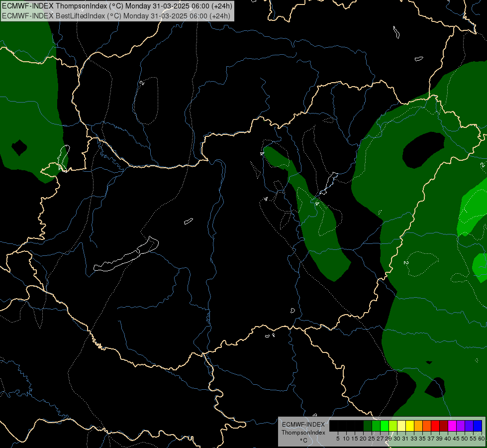This screenshot has width=487, height=448.
Task: Select the yellow-green 29-30 legend swatch
Action: coord(393,426)
